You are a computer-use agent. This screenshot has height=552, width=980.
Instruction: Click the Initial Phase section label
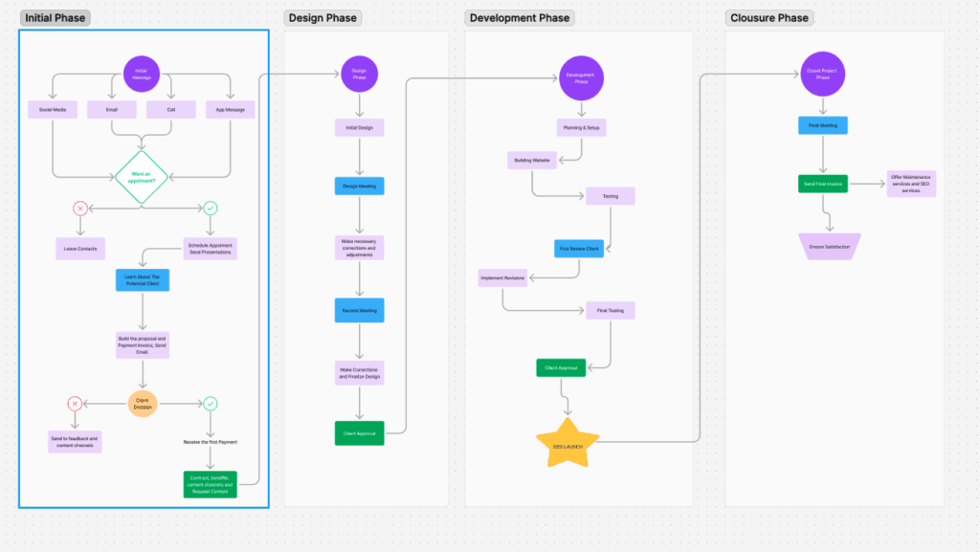coord(55,18)
